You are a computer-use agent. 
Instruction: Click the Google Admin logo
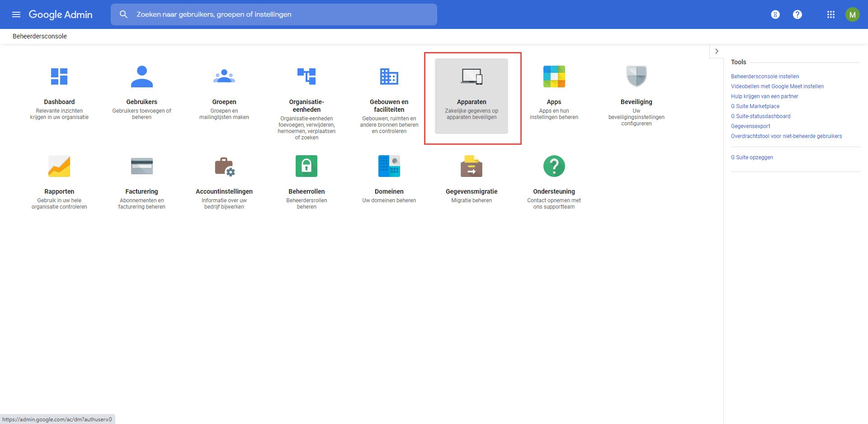pos(61,14)
